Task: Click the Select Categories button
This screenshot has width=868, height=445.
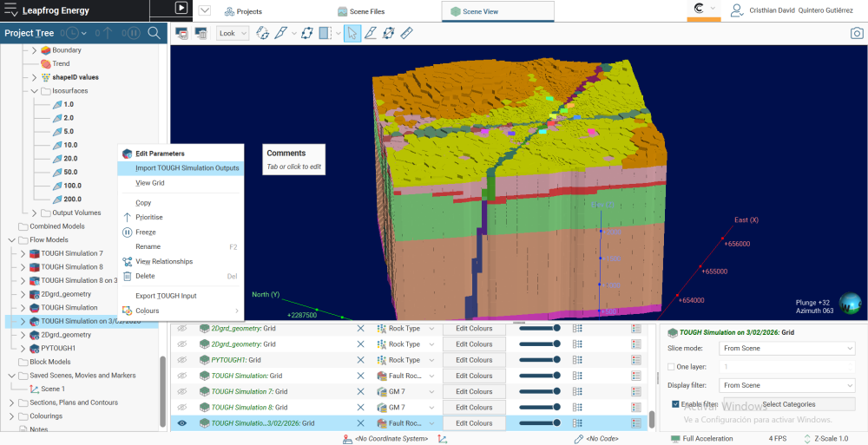Action: 789,404
